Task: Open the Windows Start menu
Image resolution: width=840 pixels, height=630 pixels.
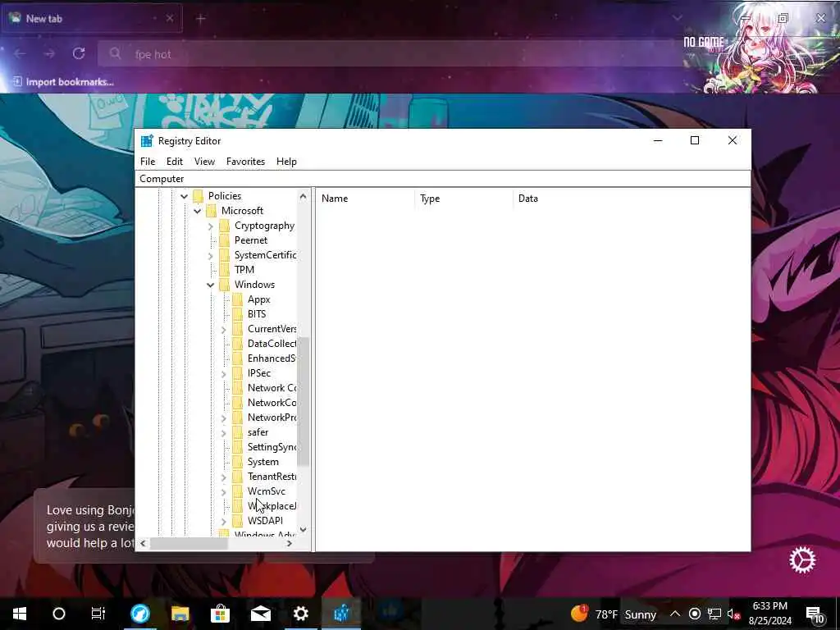Action: click(x=20, y=614)
